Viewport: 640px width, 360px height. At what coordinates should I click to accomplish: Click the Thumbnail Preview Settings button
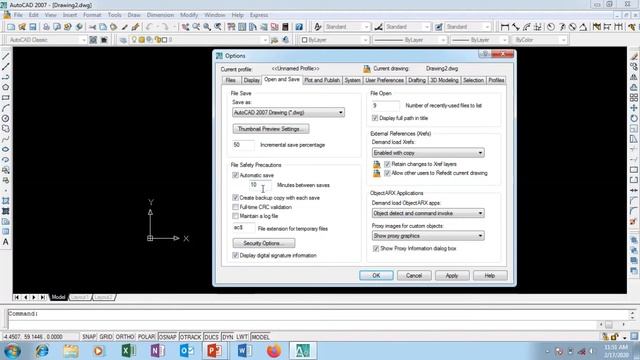(271, 129)
